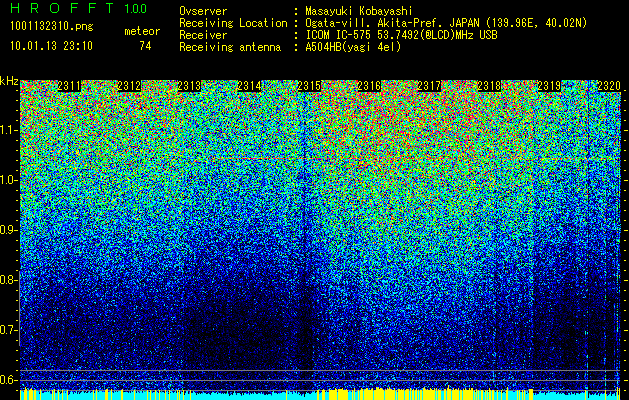This screenshot has height=400, width=629.
Task: Click the A504HB(yagi 4el) antenna value
Action: pyautogui.click(x=353, y=47)
